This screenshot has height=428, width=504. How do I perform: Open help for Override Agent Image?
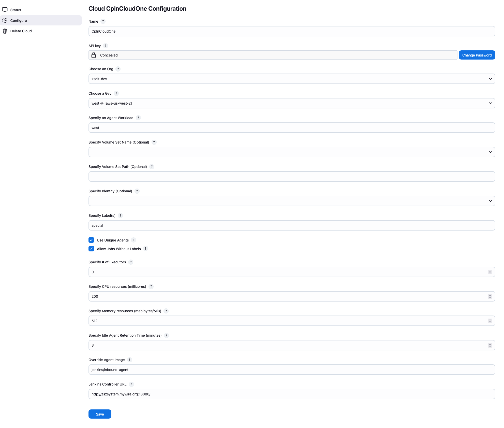[x=129, y=360]
